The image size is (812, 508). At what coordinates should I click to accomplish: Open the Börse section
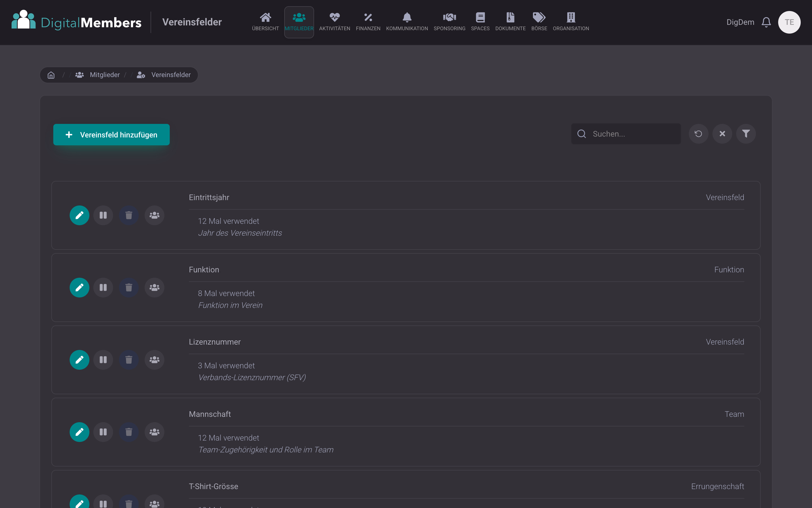pyautogui.click(x=539, y=22)
